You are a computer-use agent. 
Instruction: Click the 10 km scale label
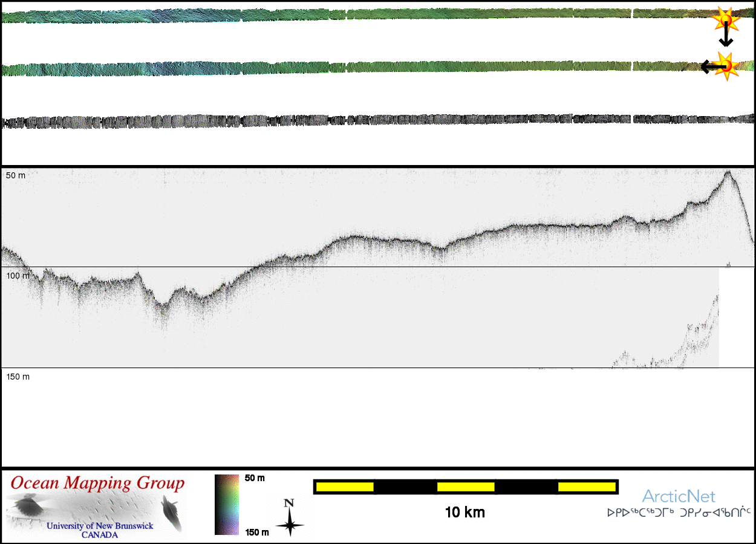pyautogui.click(x=464, y=513)
